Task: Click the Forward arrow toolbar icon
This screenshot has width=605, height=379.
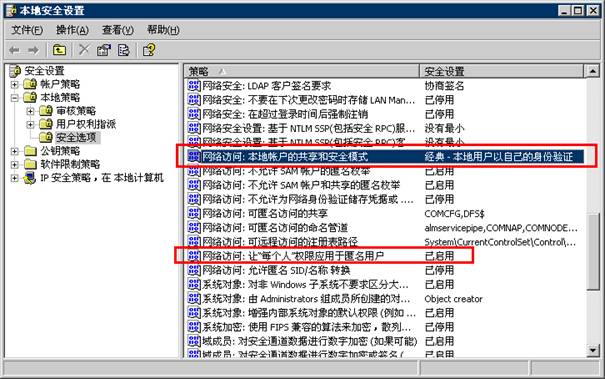Action: coord(34,50)
